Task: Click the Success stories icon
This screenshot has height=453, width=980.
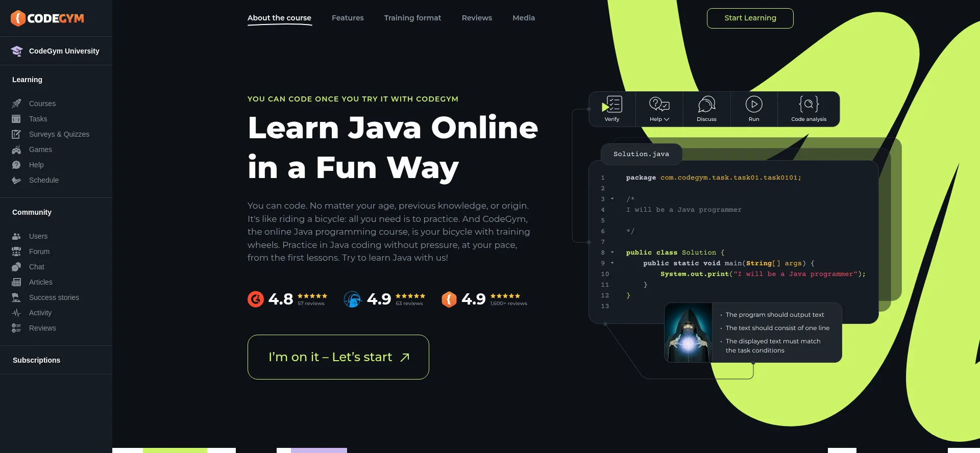Action: click(x=16, y=297)
